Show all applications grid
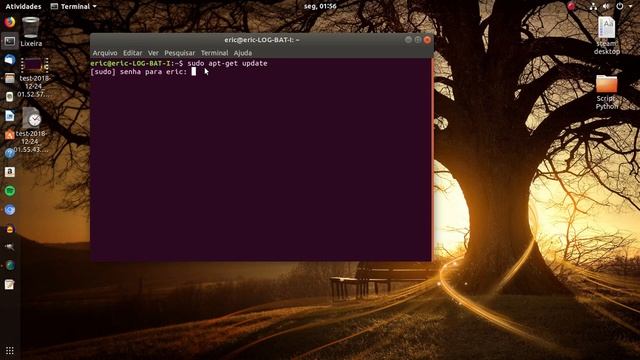This screenshot has width=640, height=360. coord(10,350)
